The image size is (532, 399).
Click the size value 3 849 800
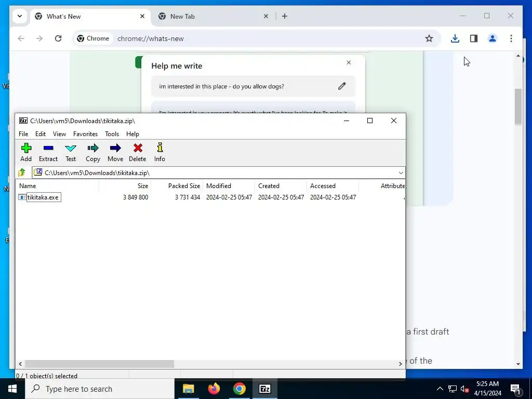pyautogui.click(x=136, y=197)
